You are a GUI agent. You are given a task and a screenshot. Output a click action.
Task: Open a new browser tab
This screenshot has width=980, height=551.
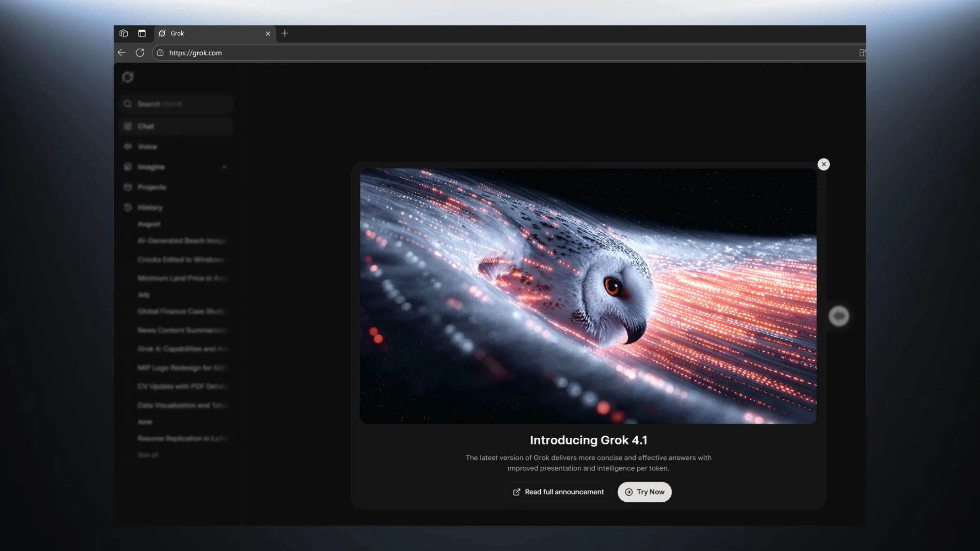[x=284, y=33]
